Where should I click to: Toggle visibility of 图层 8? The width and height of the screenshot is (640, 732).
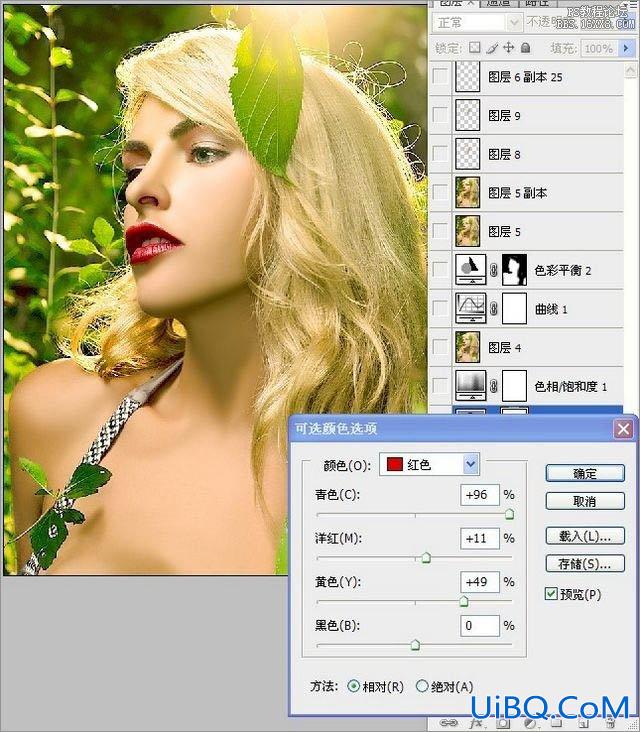pyautogui.click(x=440, y=154)
